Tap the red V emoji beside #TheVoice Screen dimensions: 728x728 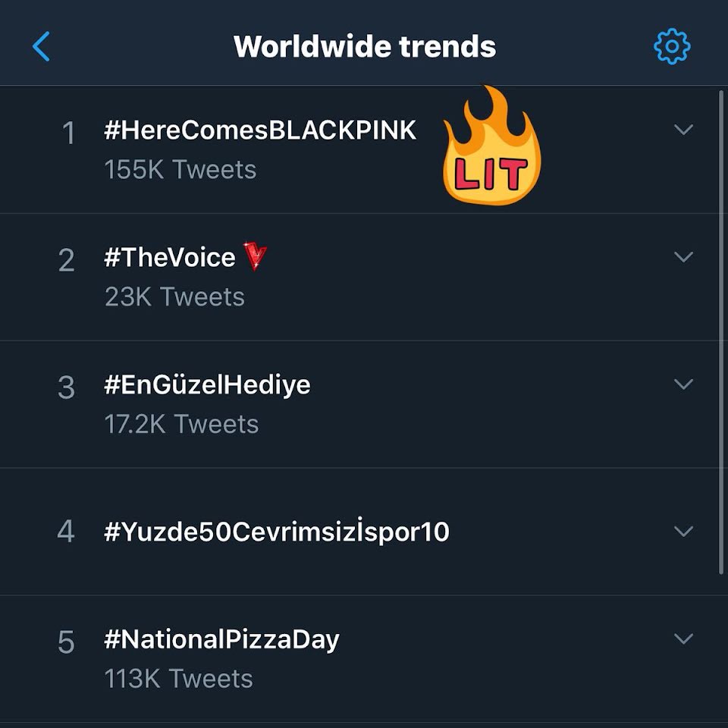(x=256, y=258)
